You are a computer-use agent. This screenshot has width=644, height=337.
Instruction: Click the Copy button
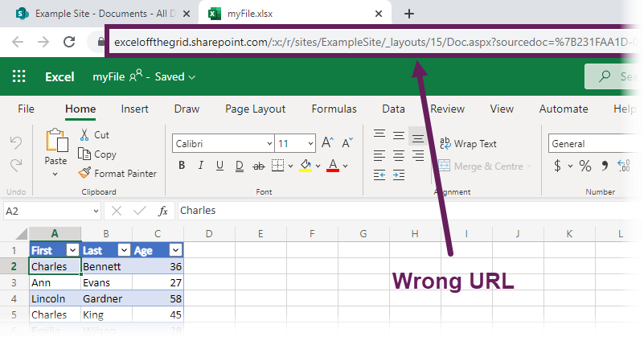(97, 154)
